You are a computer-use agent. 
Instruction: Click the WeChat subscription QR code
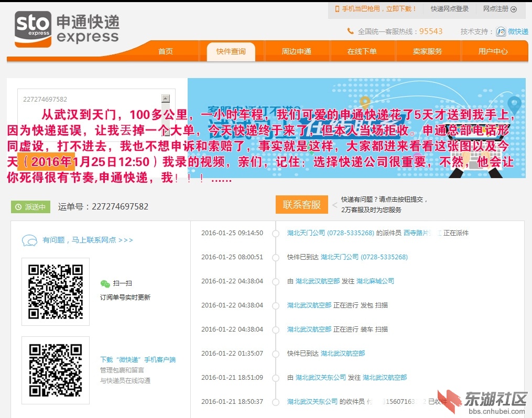point(56,292)
